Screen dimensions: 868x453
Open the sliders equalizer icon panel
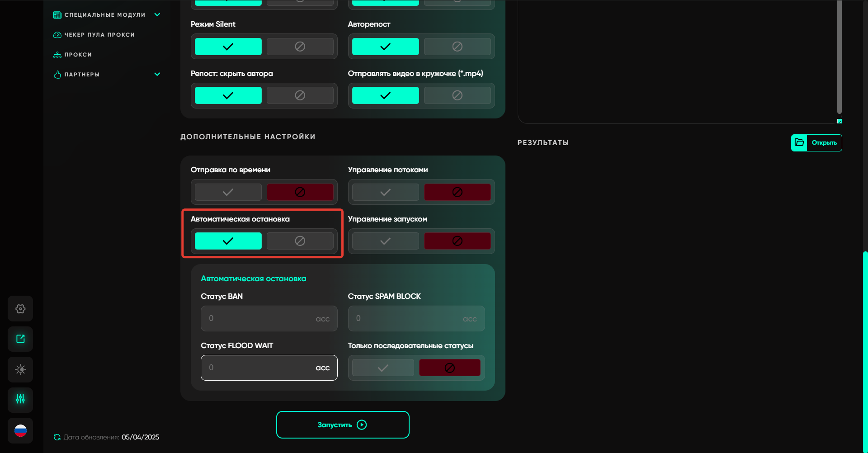(x=20, y=399)
